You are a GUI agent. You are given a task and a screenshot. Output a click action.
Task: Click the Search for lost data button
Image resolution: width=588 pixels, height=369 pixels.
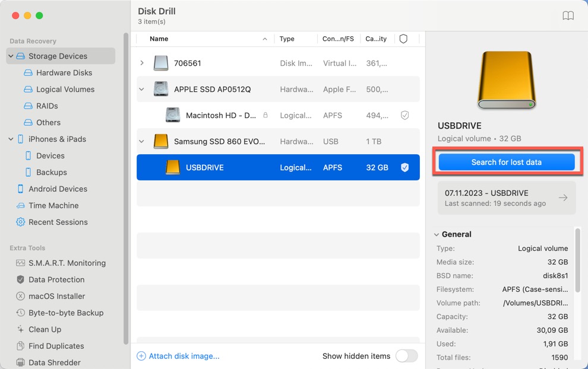[507, 162]
